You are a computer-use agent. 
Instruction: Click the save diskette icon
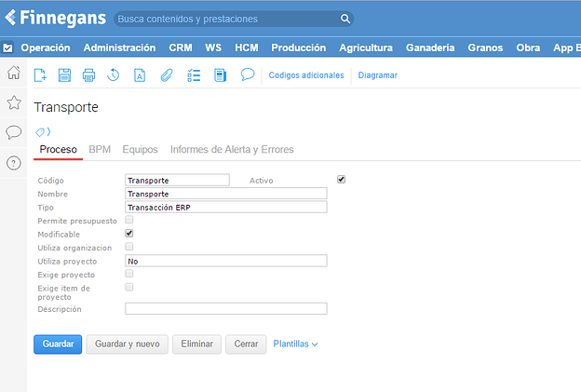pyautogui.click(x=65, y=75)
